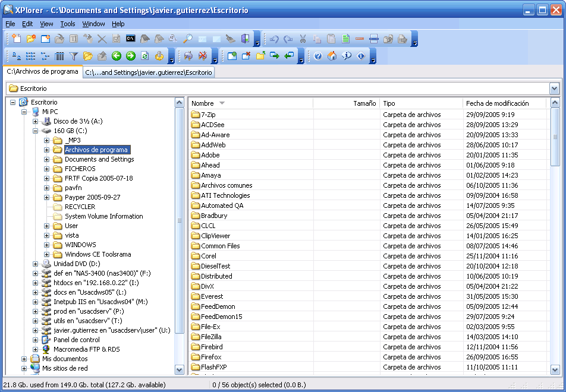Create a new file with toolbar icon

17,39
